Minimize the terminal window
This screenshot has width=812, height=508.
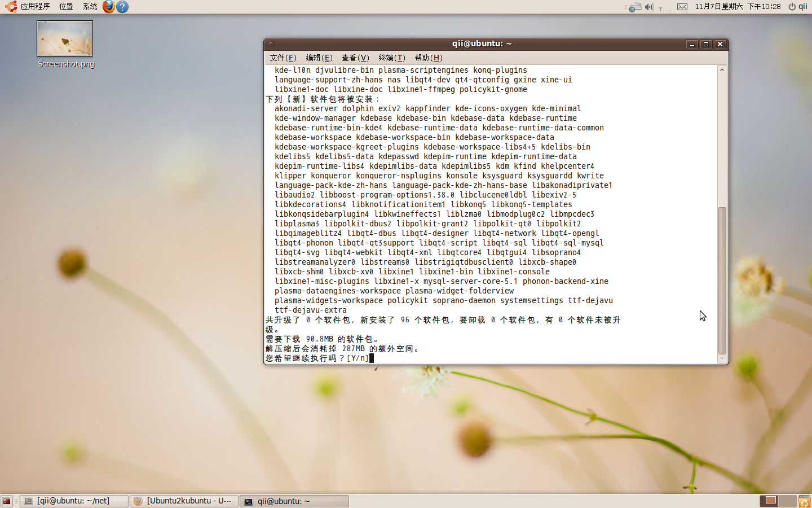click(x=692, y=44)
